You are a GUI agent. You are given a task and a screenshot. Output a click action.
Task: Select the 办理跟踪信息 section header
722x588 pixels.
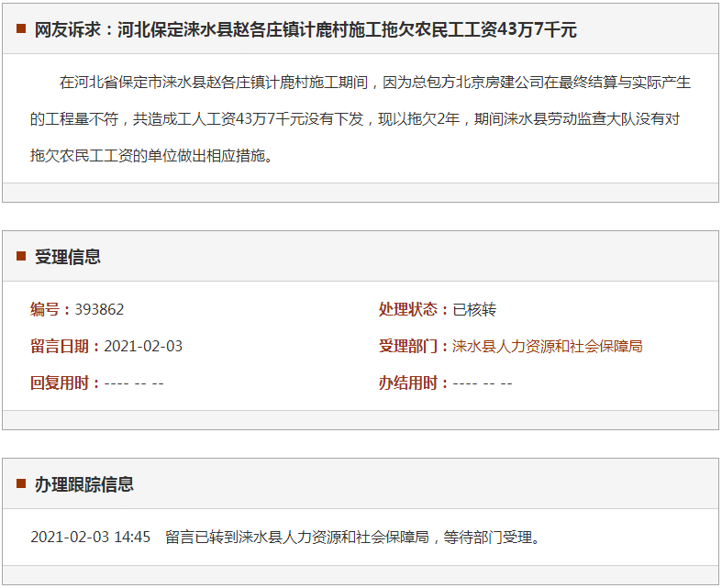tap(84, 483)
